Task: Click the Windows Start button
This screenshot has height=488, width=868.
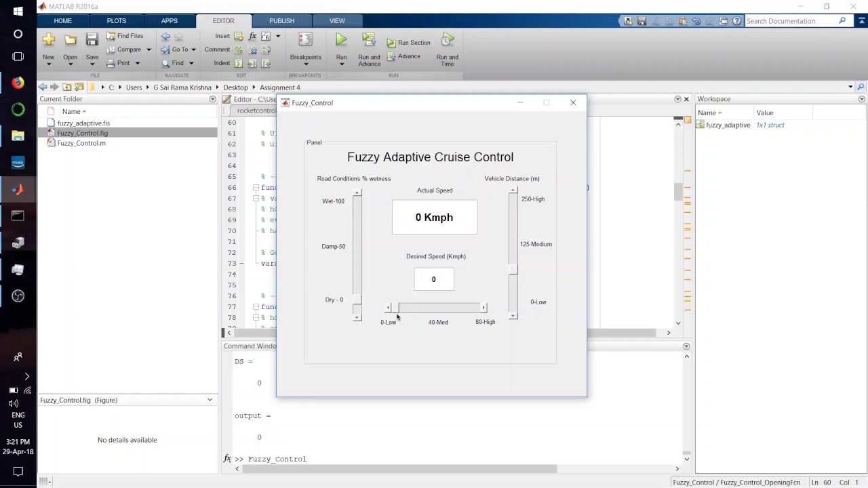Action: (18, 12)
